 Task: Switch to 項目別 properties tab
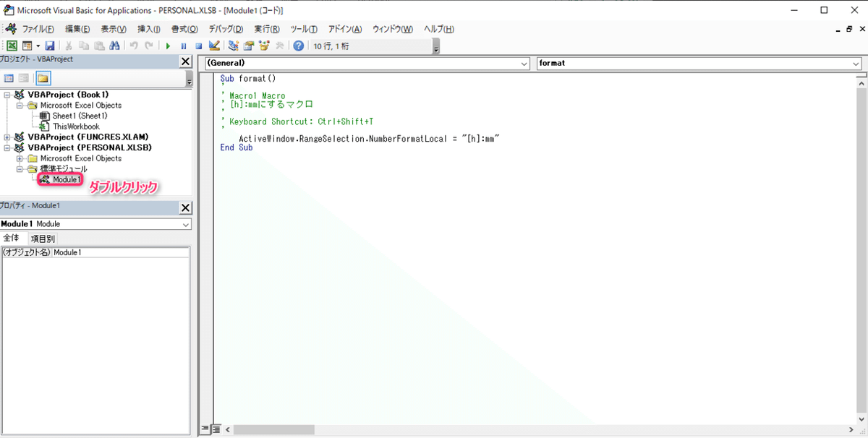42,239
